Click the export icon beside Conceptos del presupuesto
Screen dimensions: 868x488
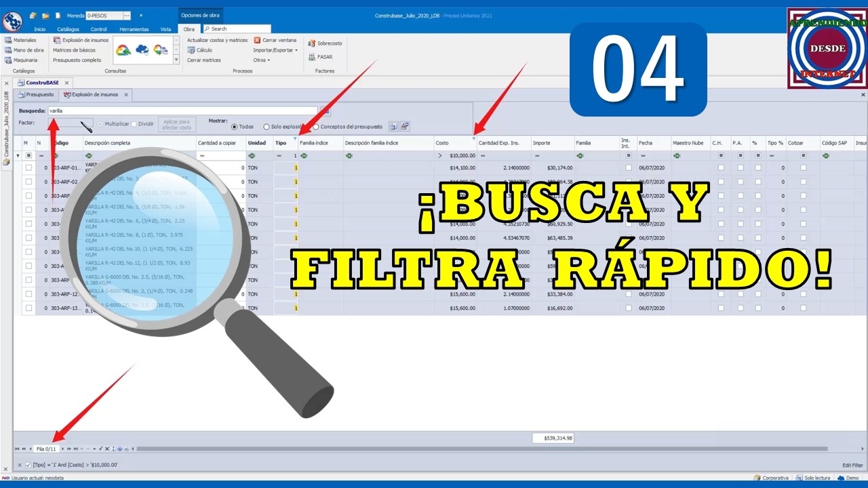[x=393, y=126]
